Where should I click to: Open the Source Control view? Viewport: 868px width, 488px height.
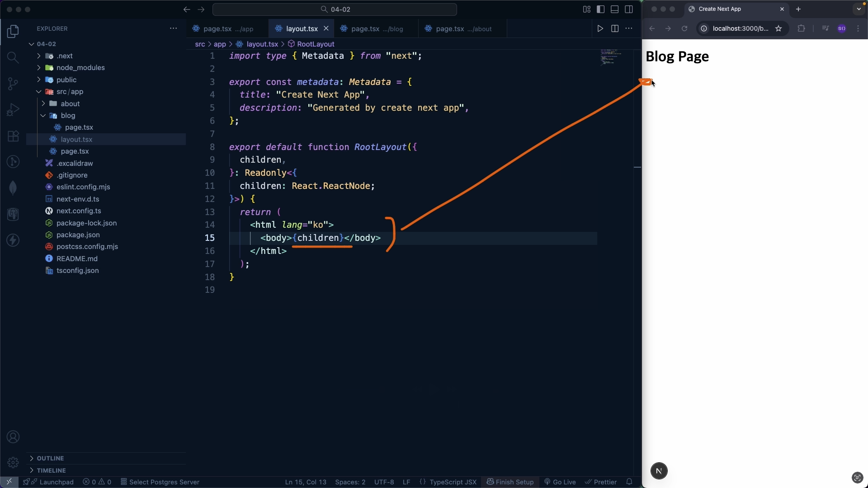pos(13,84)
